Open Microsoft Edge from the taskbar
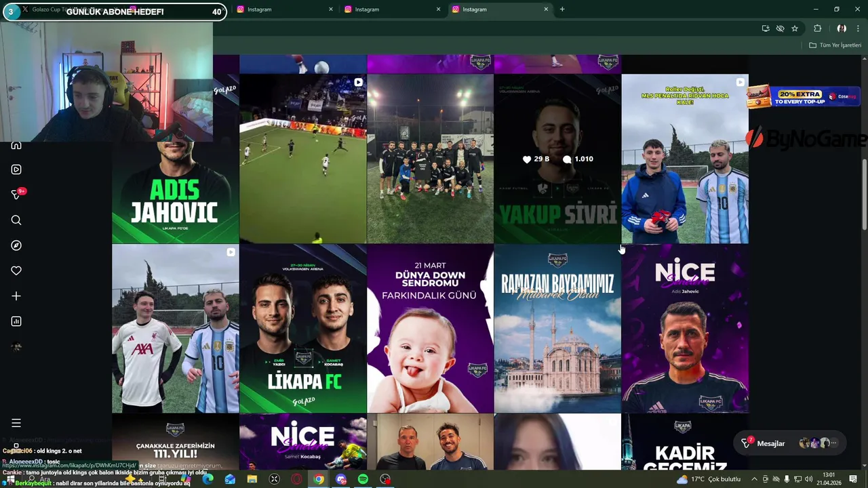 (x=208, y=479)
